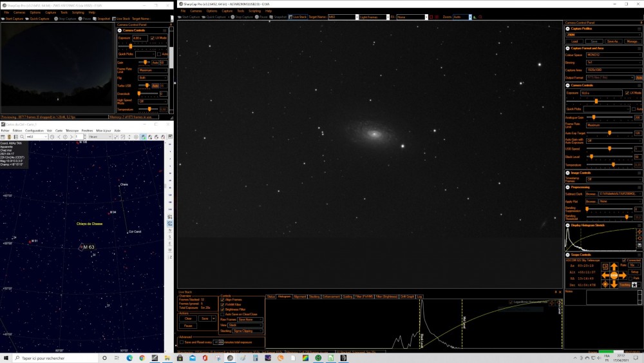
Task: Click Save As... button in Capture Profiles
Action: point(612,41)
